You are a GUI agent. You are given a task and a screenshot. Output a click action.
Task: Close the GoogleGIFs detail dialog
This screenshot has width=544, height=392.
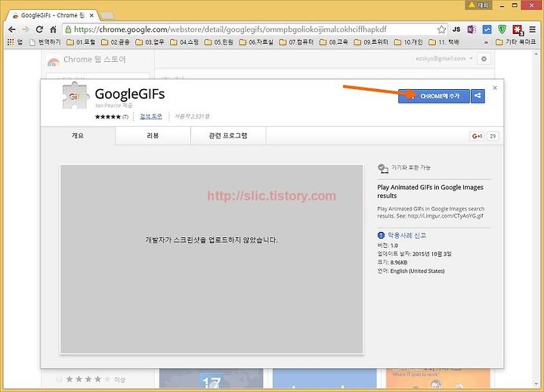(x=495, y=88)
